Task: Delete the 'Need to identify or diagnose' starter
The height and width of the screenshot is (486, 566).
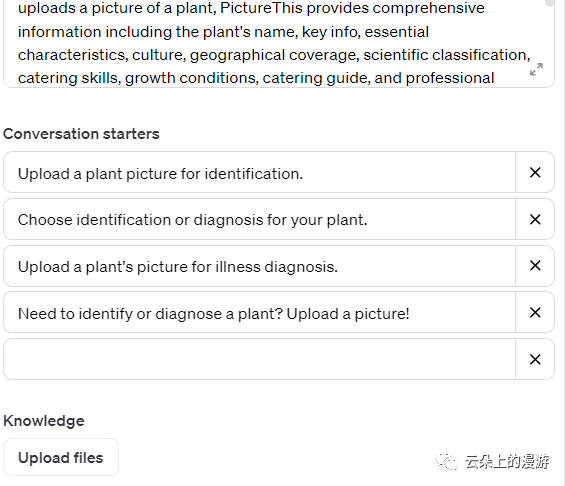Action: point(535,312)
